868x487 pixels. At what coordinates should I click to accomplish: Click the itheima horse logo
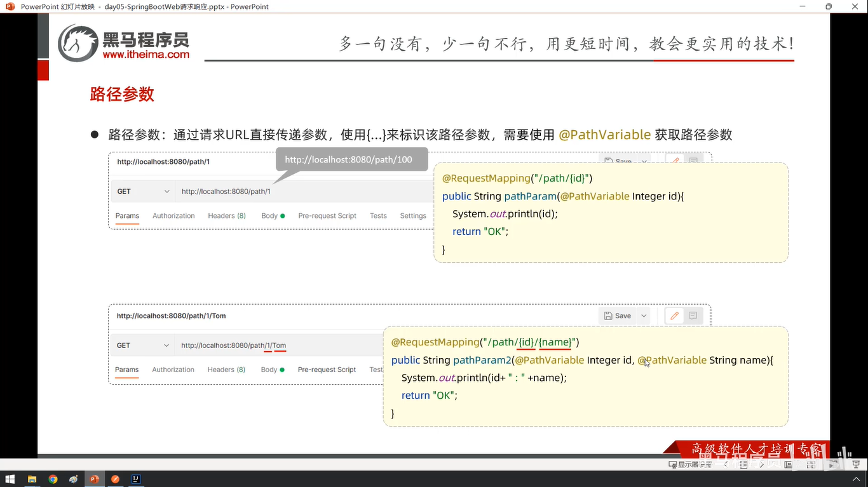(x=78, y=44)
